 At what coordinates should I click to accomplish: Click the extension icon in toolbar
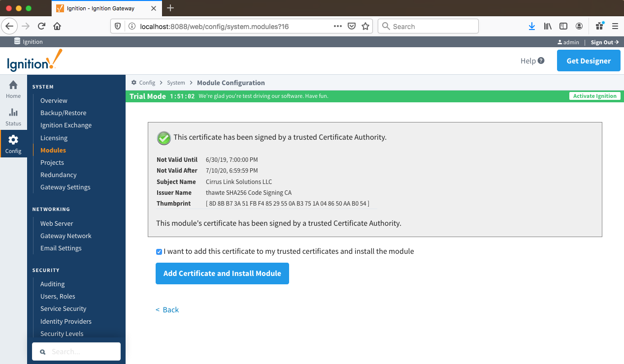[599, 26]
